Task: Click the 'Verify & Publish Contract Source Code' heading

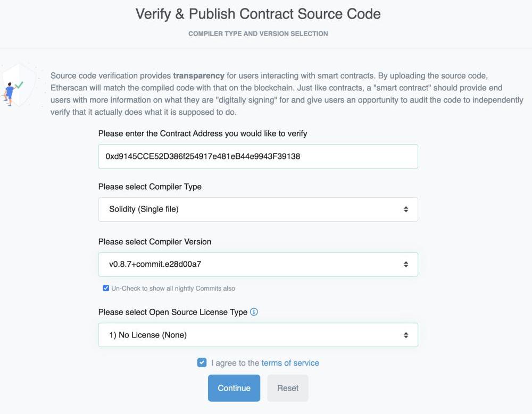Action: pos(258,14)
